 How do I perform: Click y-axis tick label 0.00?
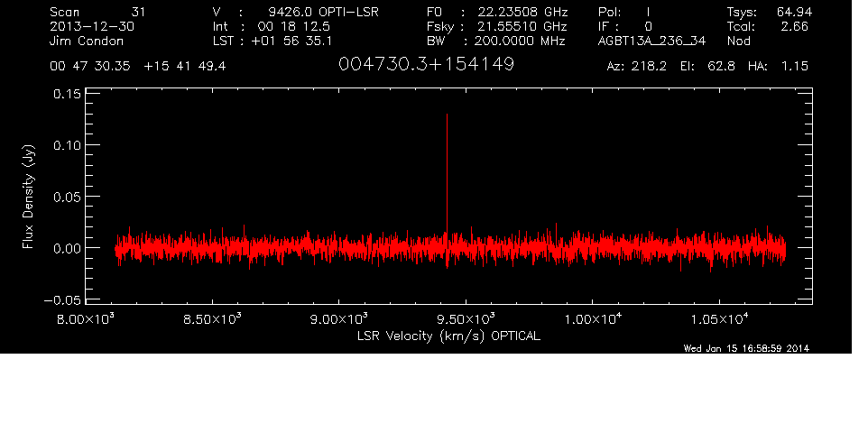pyautogui.click(x=67, y=248)
